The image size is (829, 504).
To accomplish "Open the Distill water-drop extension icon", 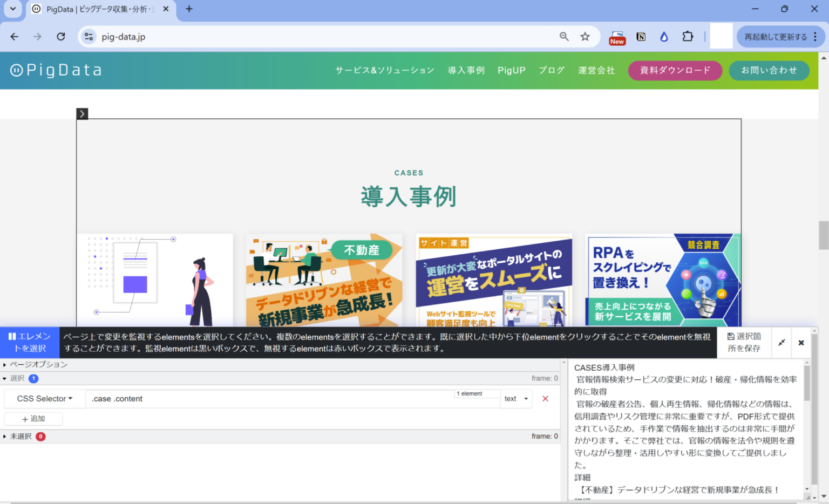I will coord(664,37).
